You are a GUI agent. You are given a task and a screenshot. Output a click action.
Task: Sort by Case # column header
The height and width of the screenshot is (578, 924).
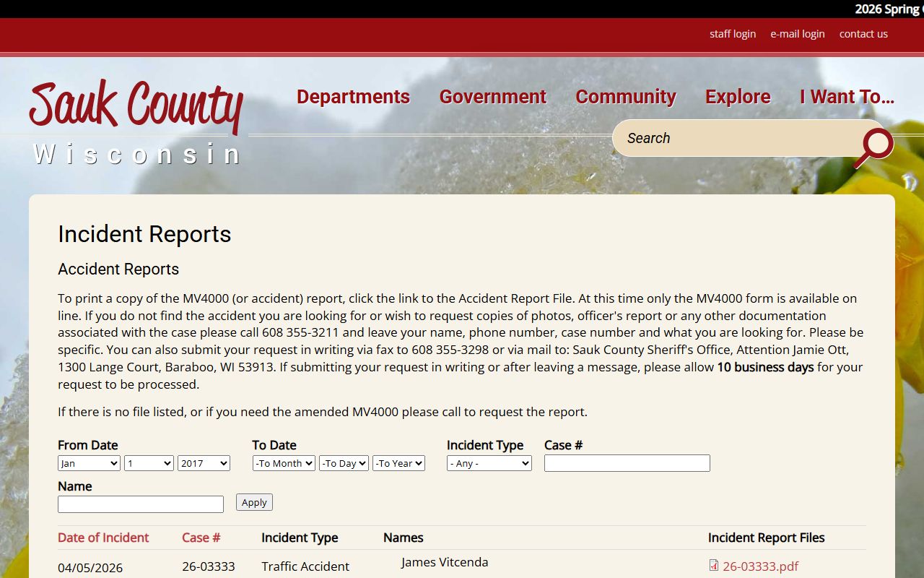coord(201,538)
